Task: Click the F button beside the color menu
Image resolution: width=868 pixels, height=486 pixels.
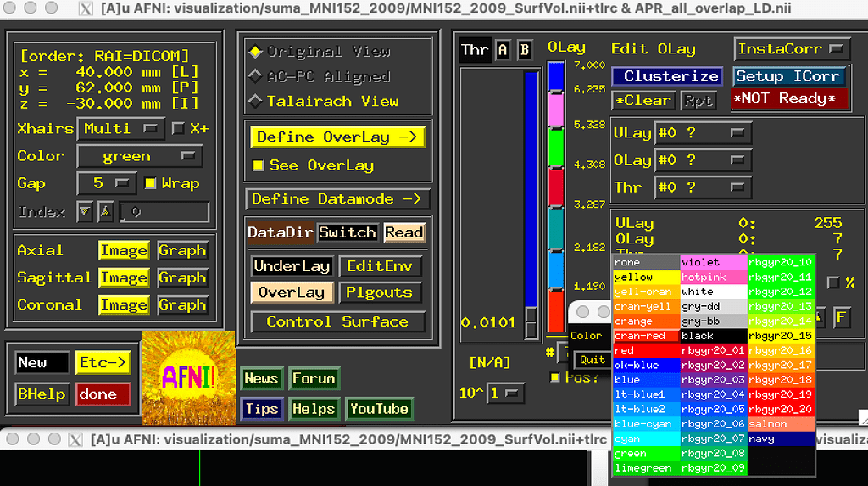Action: (x=842, y=317)
